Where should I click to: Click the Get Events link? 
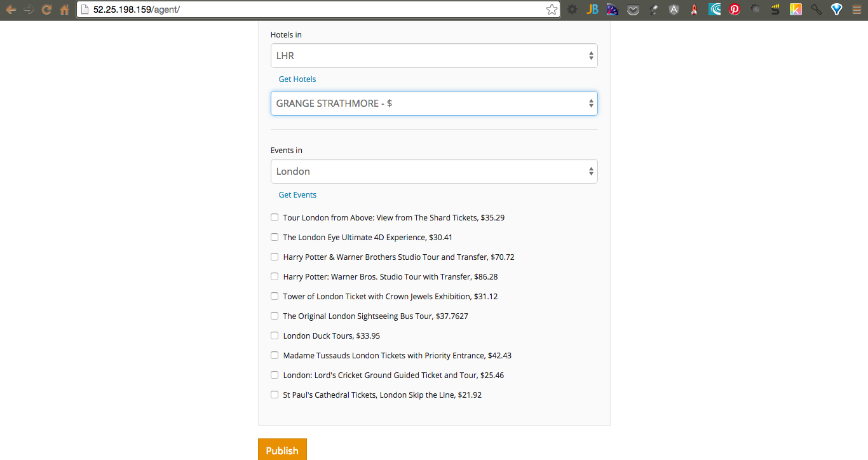click(x=297, y=195)
